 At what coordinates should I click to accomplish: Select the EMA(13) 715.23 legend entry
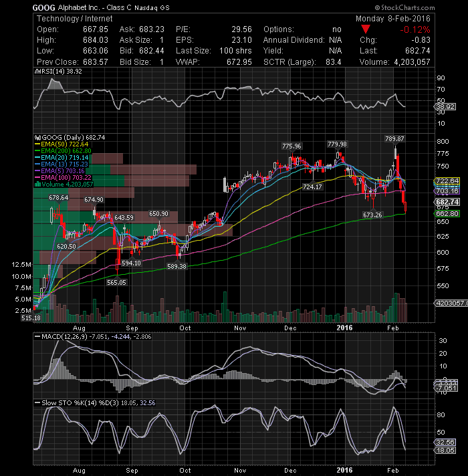62,164
